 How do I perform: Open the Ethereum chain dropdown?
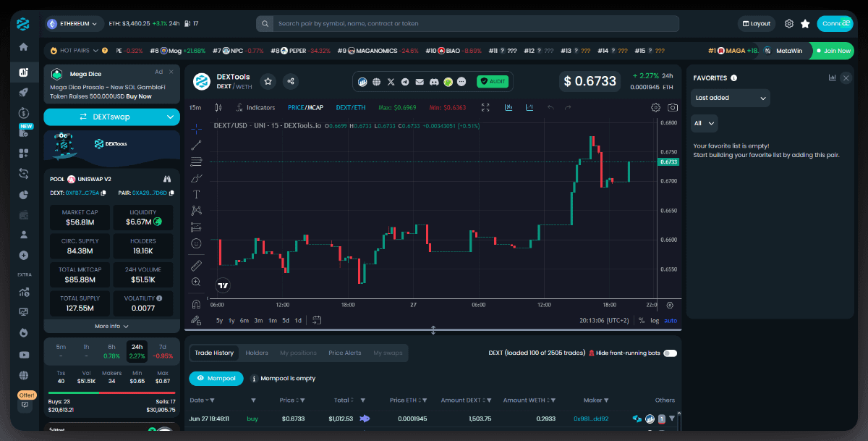pyautogui.click(x=73, y=24)
